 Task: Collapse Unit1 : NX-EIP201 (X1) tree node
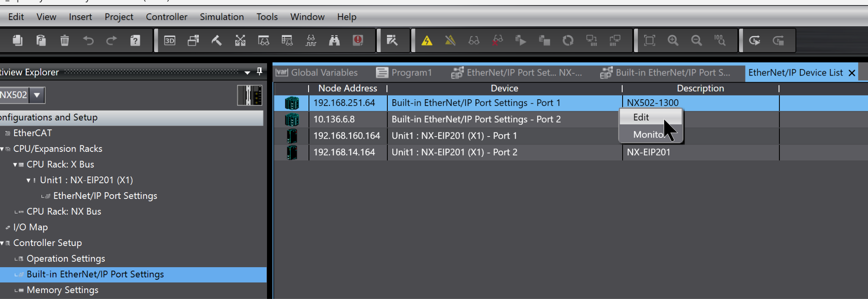pyautogui.click(x=28, y=180)
